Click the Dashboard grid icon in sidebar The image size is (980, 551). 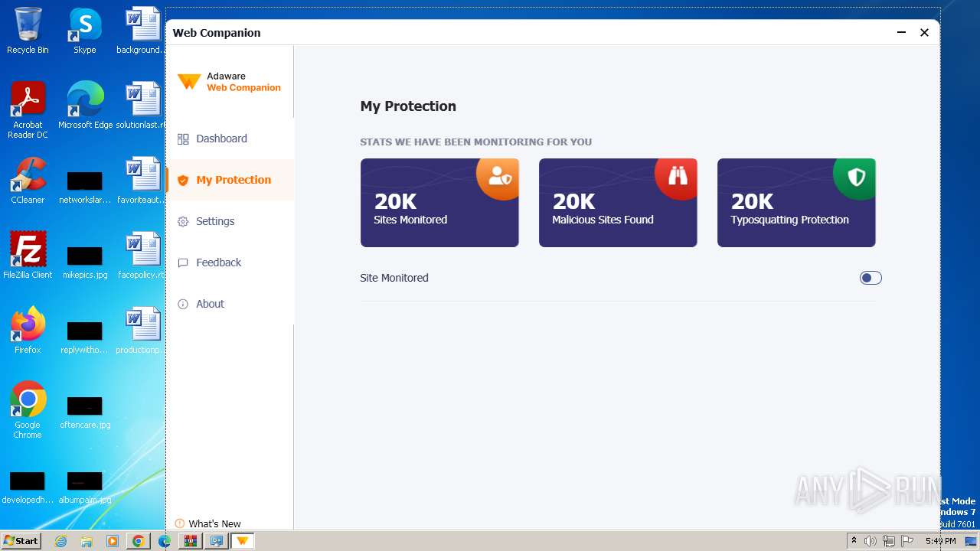pos(183,139)
